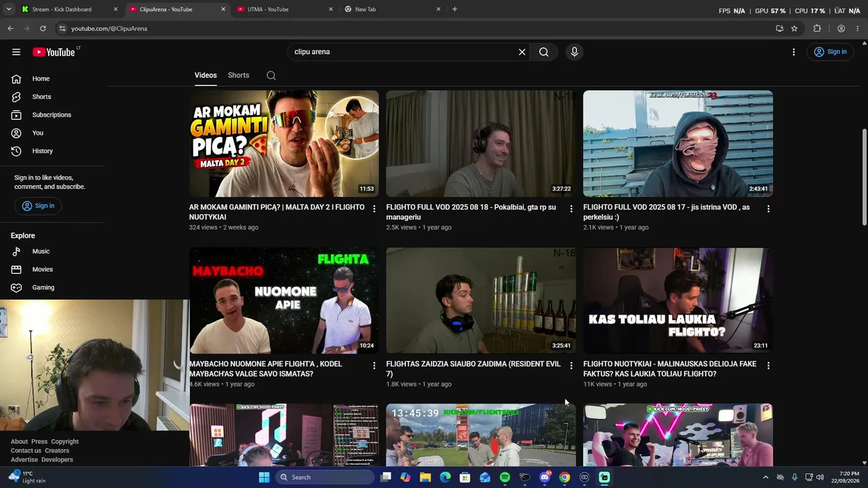Click the magnifier search button beside search box
The height and width of the screenshot is (488, 868).
click(x=544, y=52)
